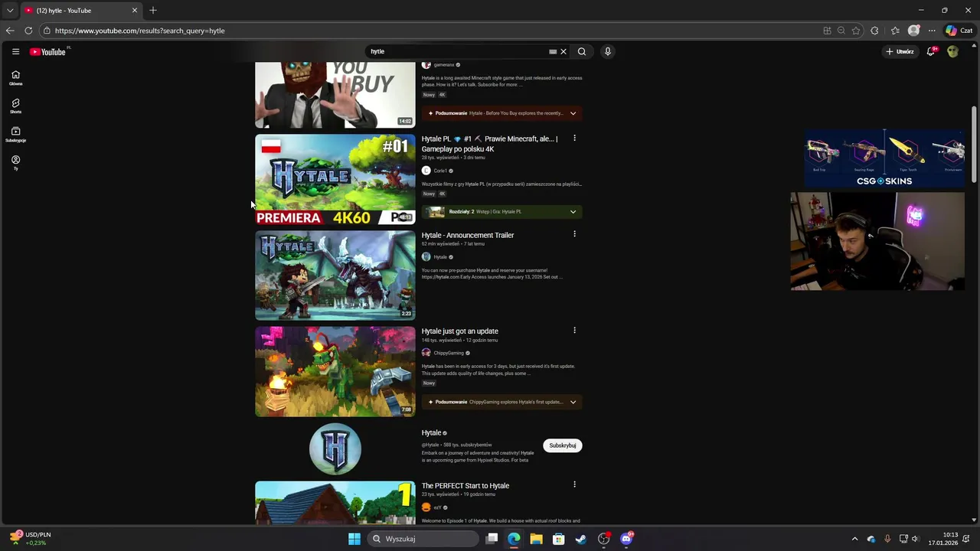
Task: Open Steam from the taskbar
Action: [x=581, y=539]
